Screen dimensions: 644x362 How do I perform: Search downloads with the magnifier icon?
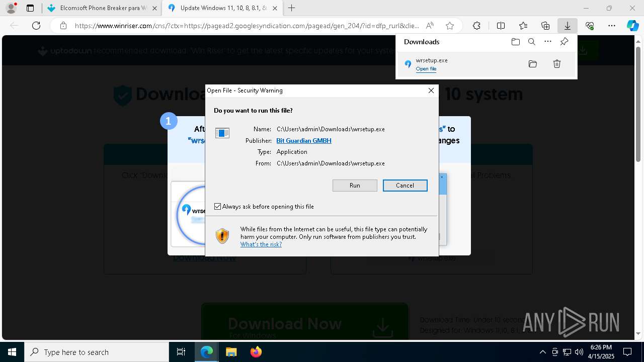531,42
